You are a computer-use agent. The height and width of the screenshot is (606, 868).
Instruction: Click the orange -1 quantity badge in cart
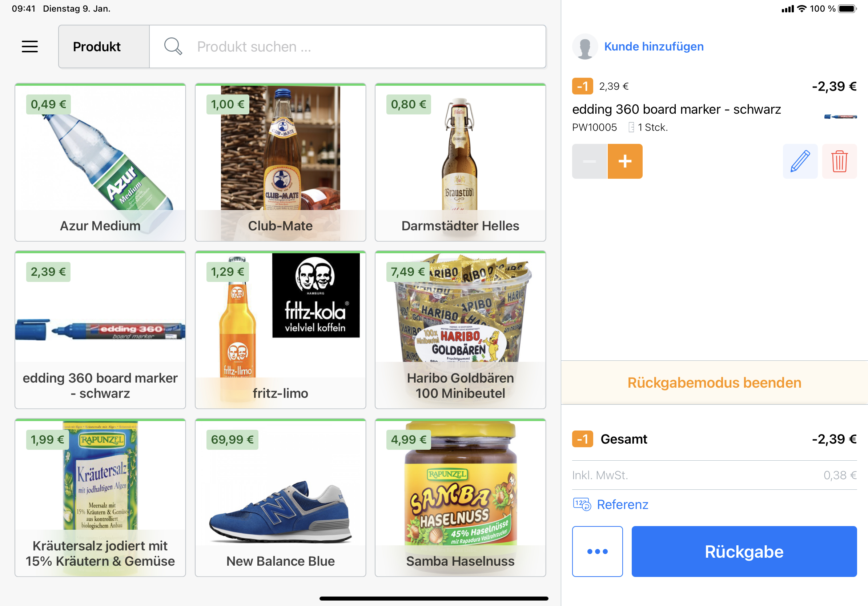[x=582, y=86]
